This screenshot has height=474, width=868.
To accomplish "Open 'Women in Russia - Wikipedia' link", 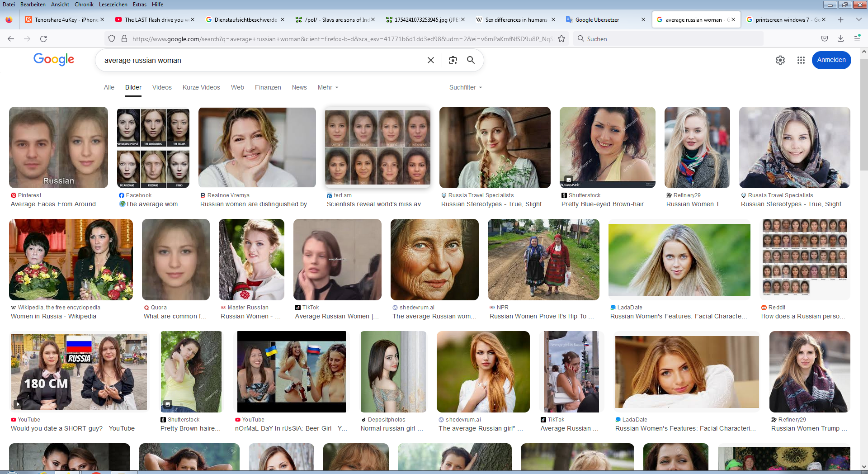I will [x=53, y=316].
